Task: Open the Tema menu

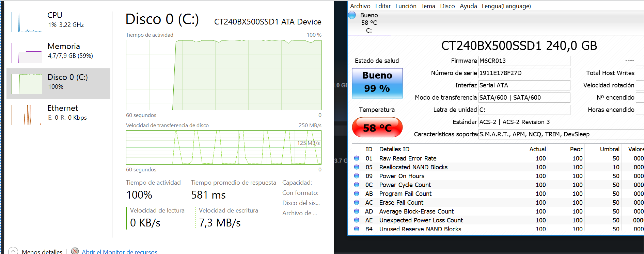Action: coord(428,6)
